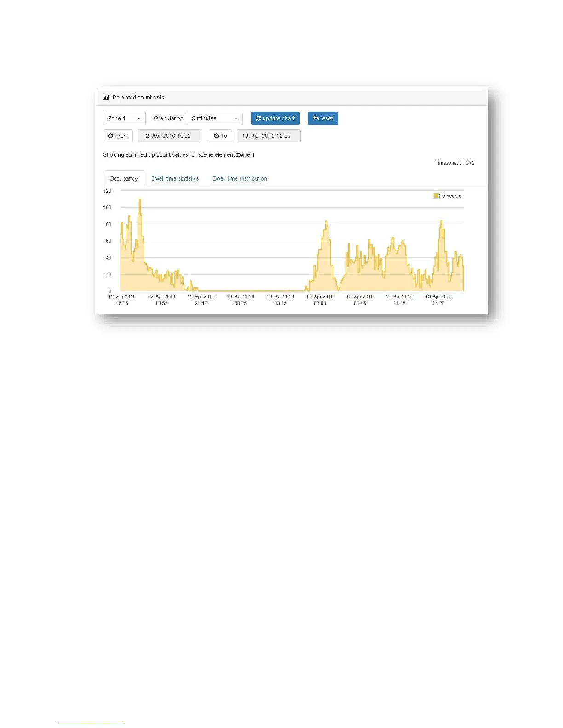Switch to the Dwell time statistics tab
This screenshot has width=563, height=728.
point(175,179)
